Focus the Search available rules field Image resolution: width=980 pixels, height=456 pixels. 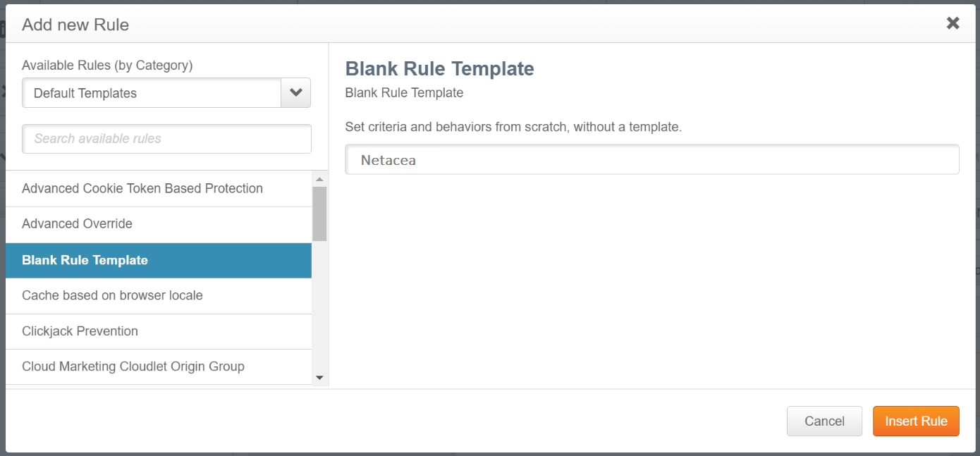point(166,139)
